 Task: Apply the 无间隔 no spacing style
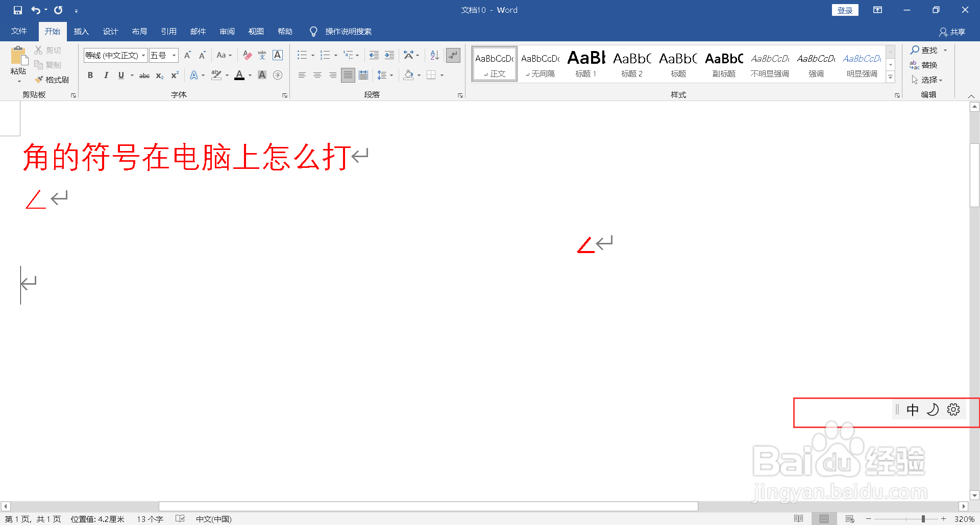[540, 64]
